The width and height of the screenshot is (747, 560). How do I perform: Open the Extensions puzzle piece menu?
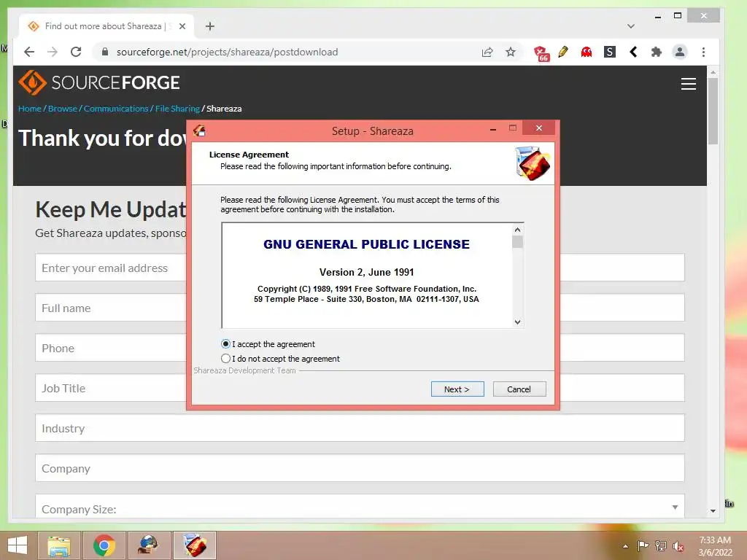657,52
